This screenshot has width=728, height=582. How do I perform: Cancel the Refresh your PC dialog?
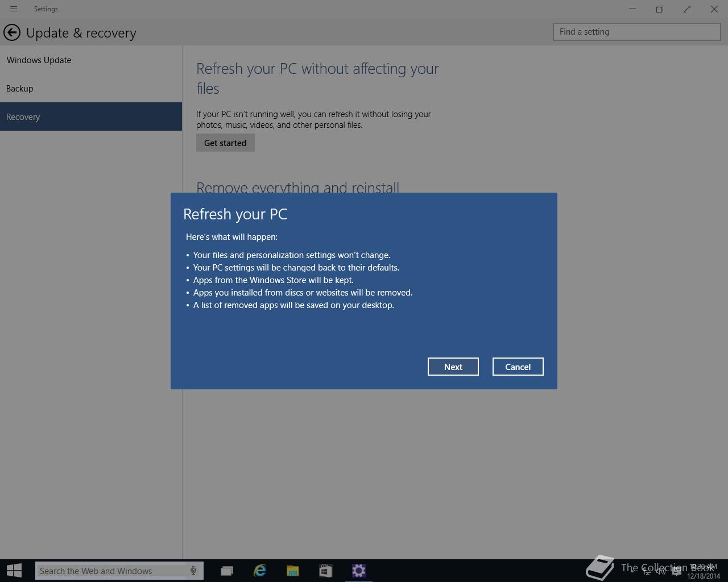518,367
